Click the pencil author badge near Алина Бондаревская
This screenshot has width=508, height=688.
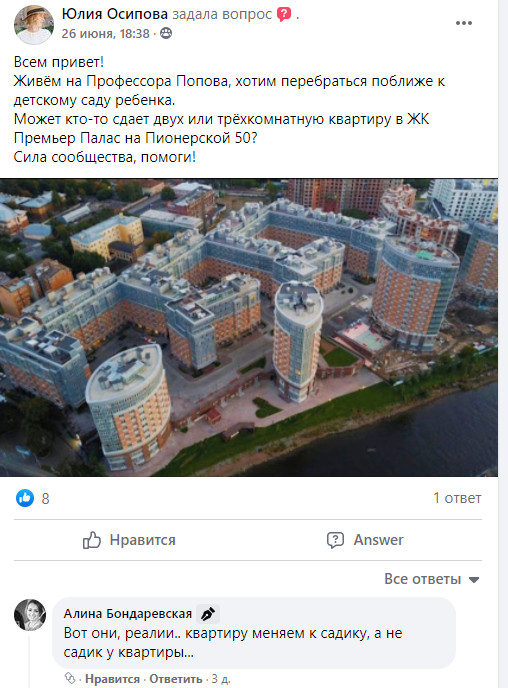[208, 613]
